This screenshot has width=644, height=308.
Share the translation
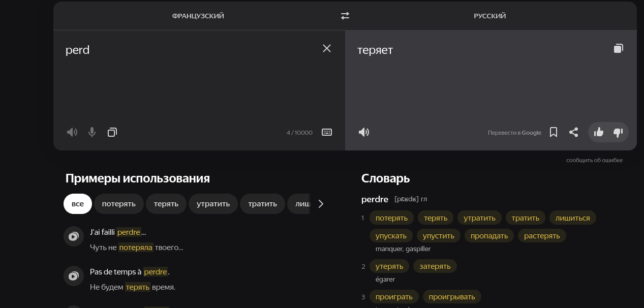tap(573, 132)
